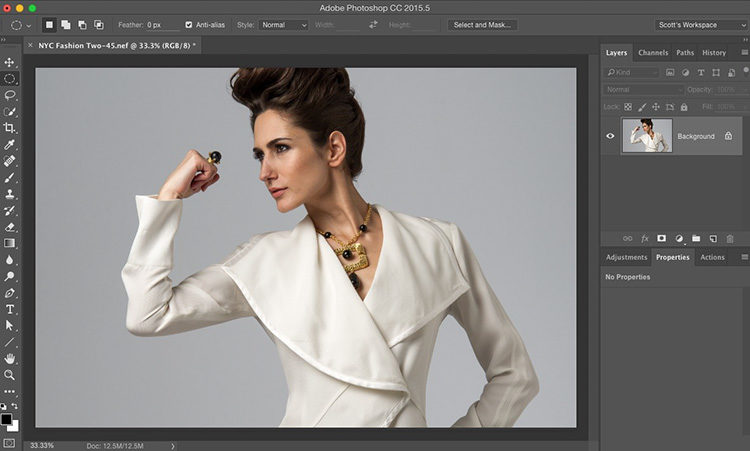
Task: Switch to the Channels tab
Action: 653,53
